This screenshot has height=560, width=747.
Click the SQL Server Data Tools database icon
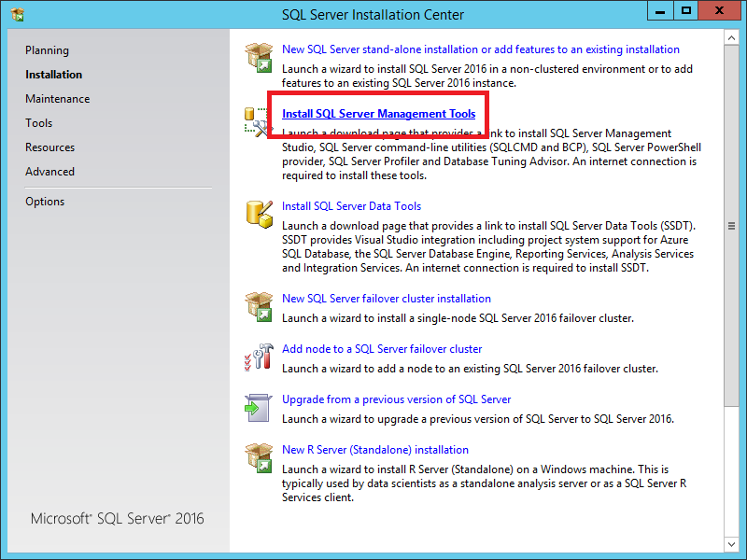click(x=258, y=214)
